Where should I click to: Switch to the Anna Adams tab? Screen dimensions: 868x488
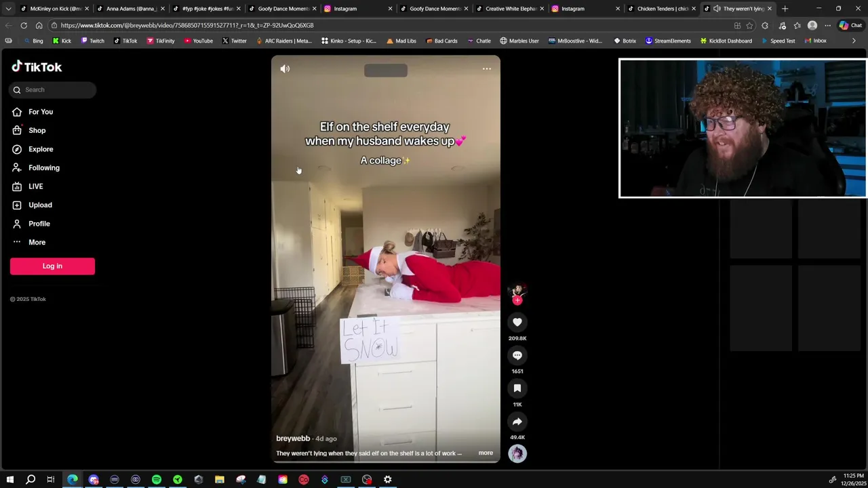(130, 9)
